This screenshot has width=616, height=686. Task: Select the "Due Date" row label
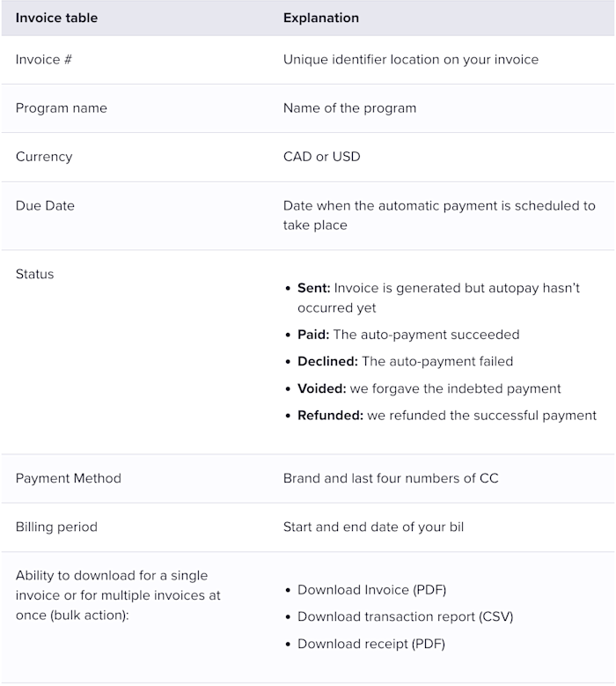pyautogui.click(x=45, y=206)
